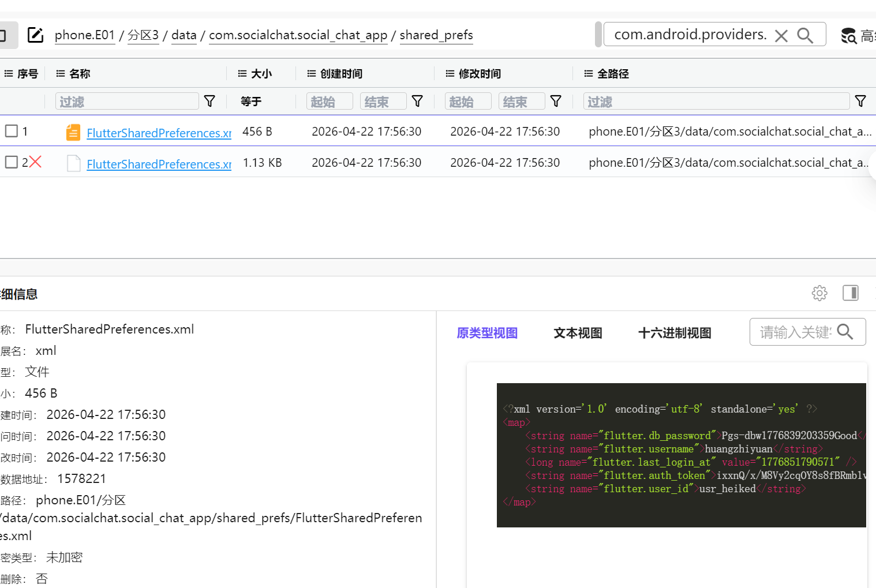Click the edit path pencil icon
This screenshot has height=588, width=876.
[x=35, y=35]
